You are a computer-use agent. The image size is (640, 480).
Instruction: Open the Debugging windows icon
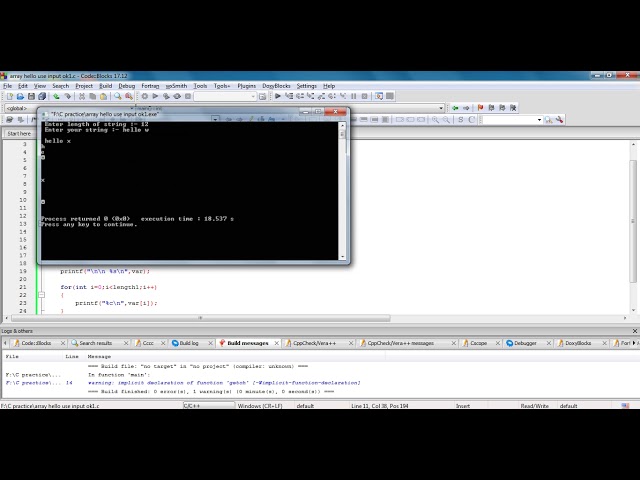pos(379,96)
